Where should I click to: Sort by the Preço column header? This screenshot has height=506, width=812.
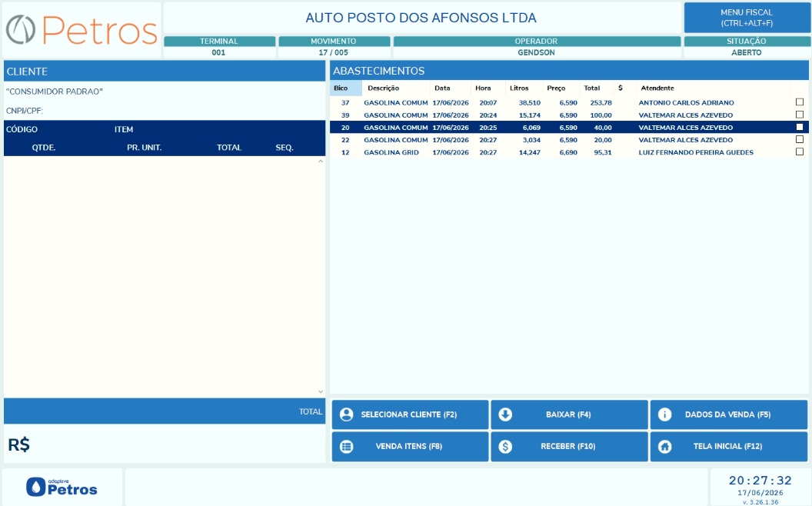[561, 88]
